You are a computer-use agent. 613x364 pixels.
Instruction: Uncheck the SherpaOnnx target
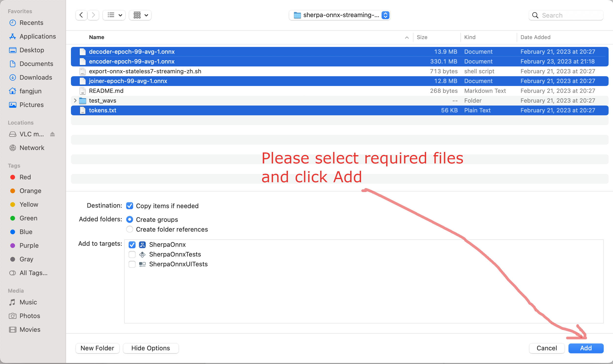132,245
